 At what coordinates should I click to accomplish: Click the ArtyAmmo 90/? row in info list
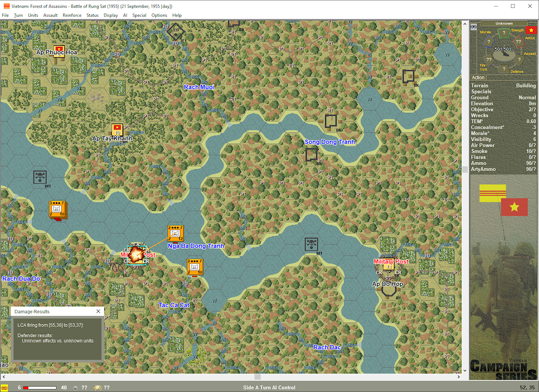pos(503,169)
